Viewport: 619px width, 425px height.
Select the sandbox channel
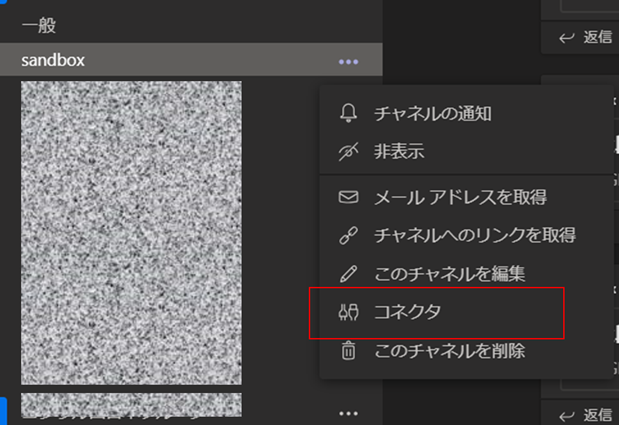(x=191, y=60)
